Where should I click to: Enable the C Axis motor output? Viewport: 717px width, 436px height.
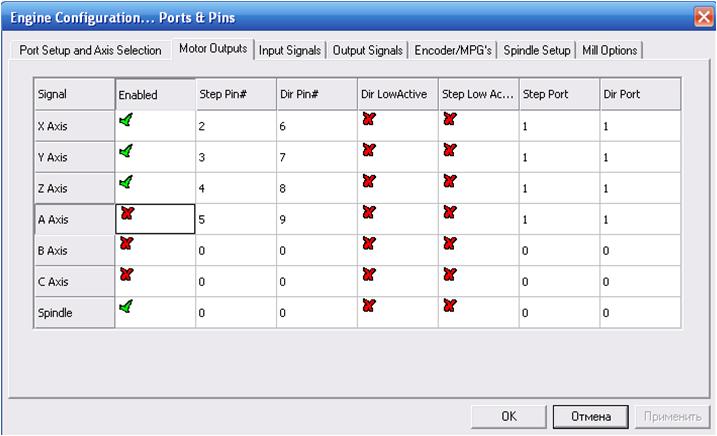pos(125,275)
